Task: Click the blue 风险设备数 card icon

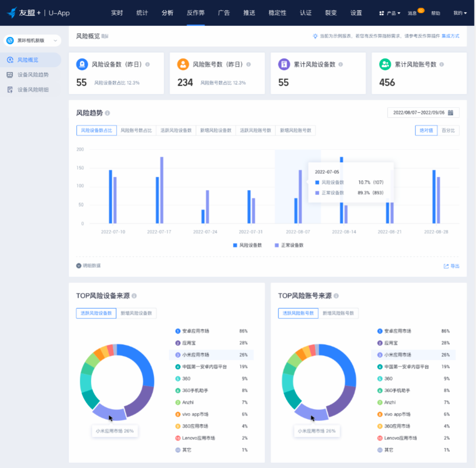Action: [82, 64]
